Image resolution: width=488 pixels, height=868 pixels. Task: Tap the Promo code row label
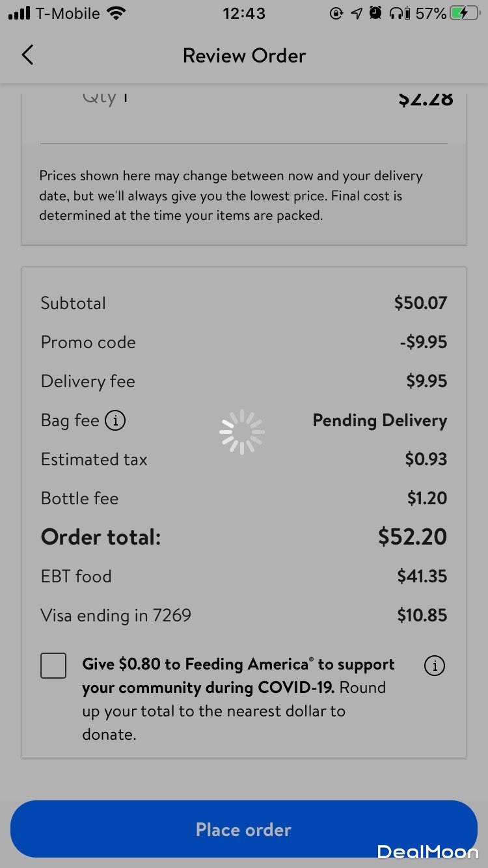click(x=88, y=342)
